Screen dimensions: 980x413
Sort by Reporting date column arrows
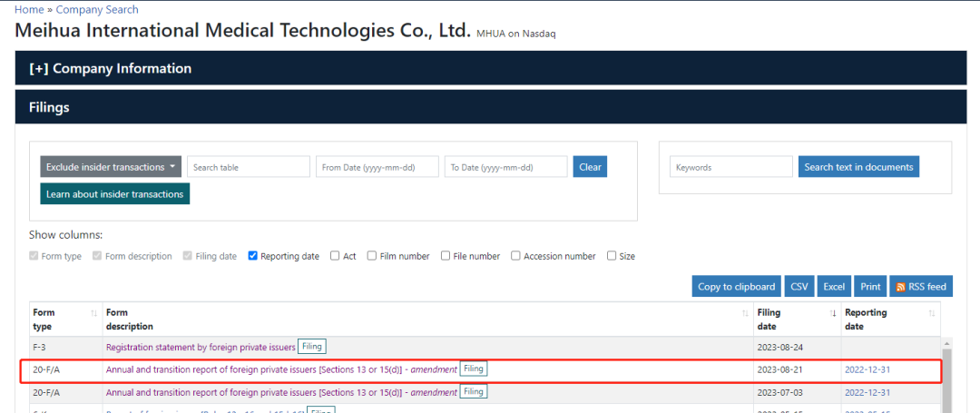[932, 313]
